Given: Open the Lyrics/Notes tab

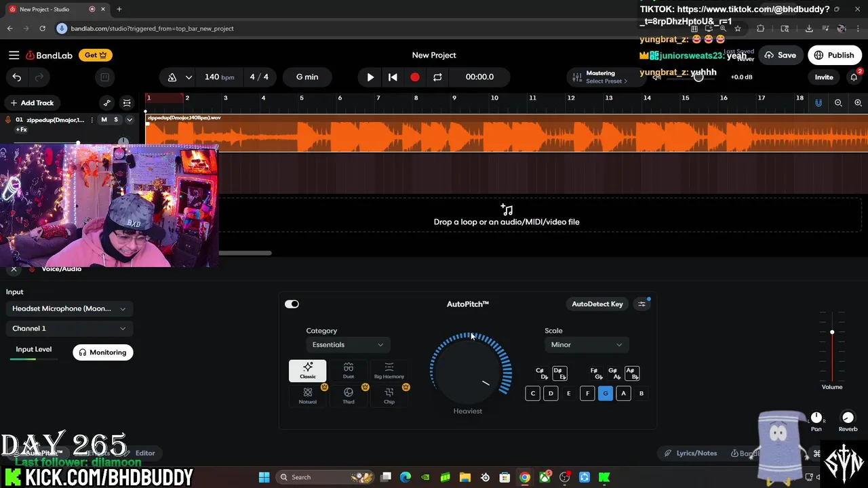Looking at the screenshot, I should point(690,453).
